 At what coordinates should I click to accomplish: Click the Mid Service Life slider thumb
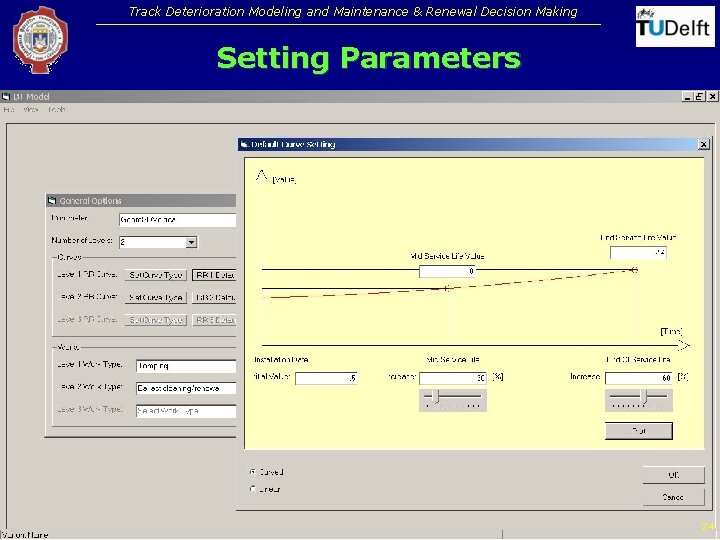pos(435,396)
